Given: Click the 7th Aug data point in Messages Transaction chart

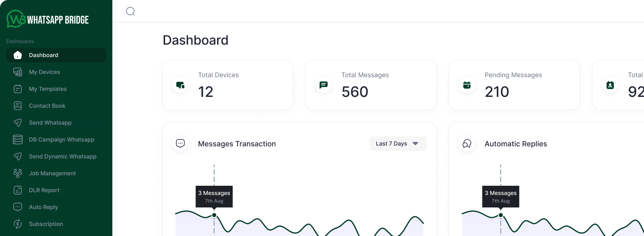Looking at the screenshot, I should pyautogui.click(x=214, y=215).
